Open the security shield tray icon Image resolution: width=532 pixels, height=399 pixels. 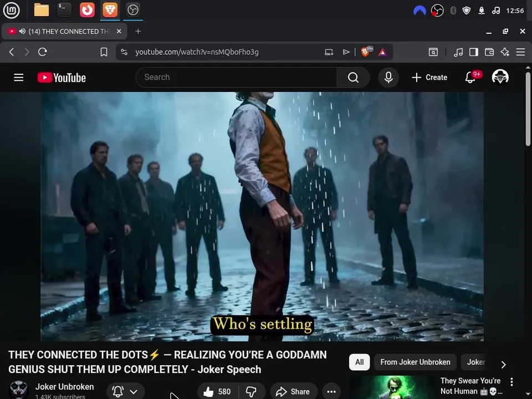467,11
